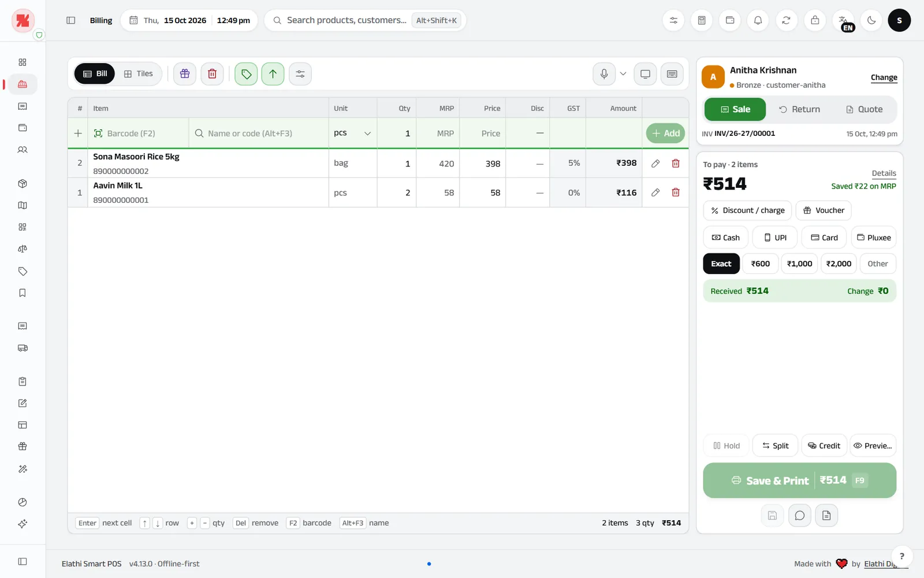Select Cash payment method

coord(726,238)
